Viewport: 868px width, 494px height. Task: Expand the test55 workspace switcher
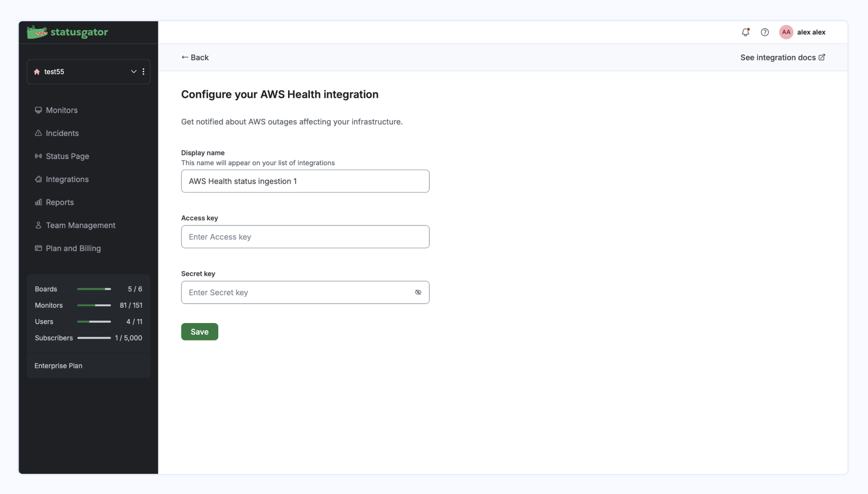[x=133, y=72]
